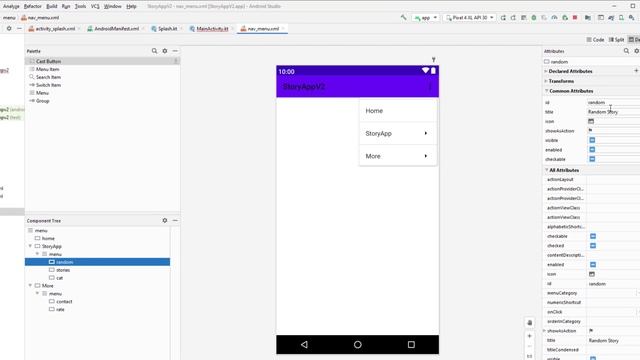Screen dimensions: 640x360
Task: Open the Refactor menu
Action: [33, 6]
